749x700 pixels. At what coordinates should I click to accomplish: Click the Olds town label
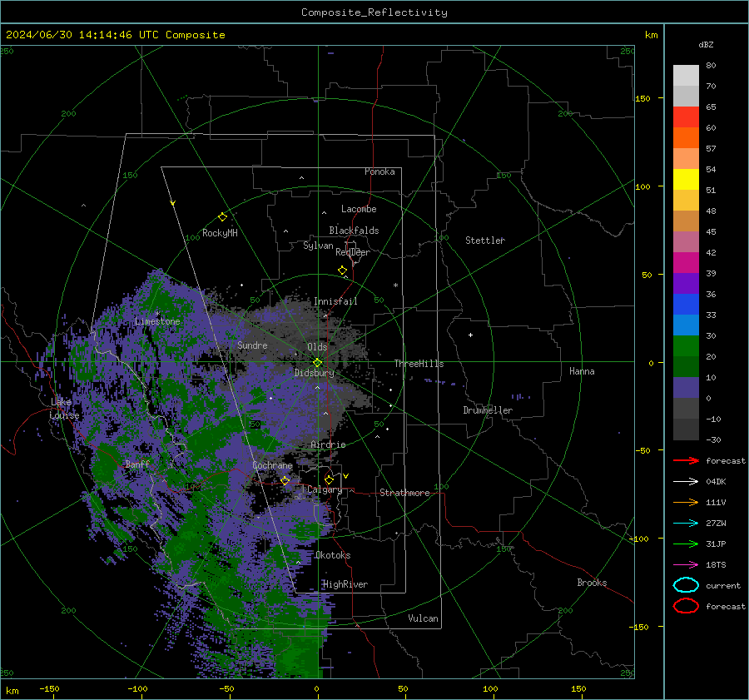click(x=317, y=347)
